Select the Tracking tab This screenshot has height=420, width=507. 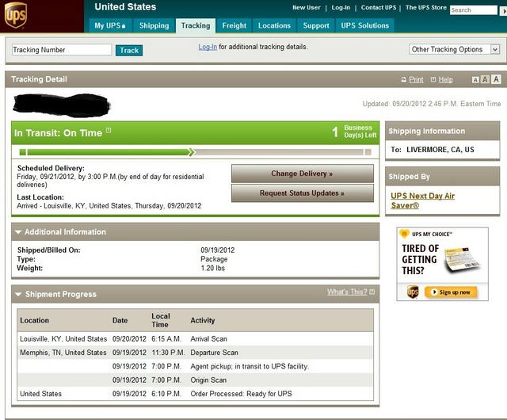coord(196,25)
